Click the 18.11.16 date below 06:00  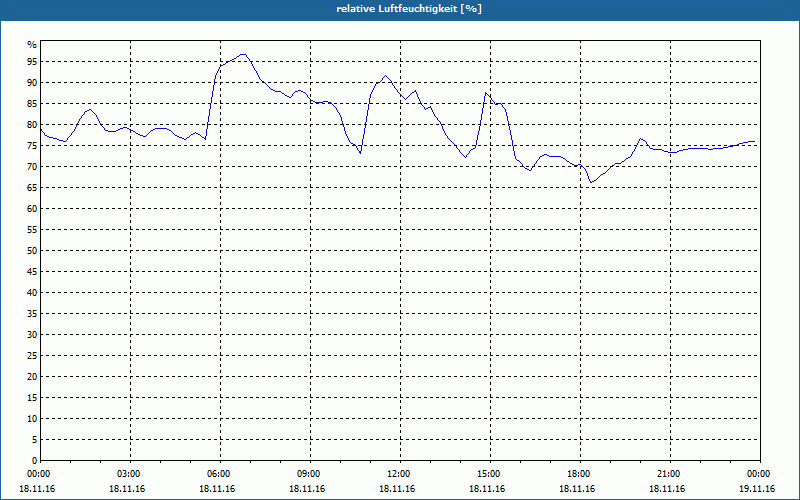coord(217,489)
